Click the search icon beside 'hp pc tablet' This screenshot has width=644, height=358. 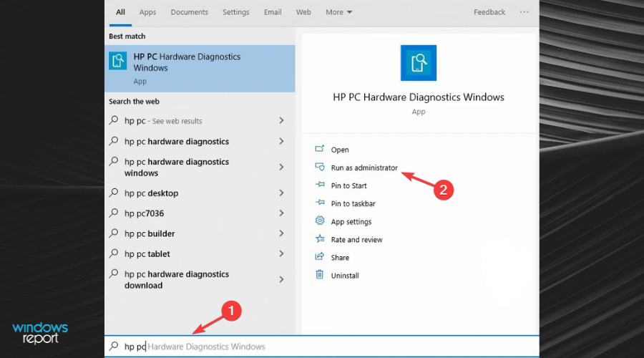114,253
